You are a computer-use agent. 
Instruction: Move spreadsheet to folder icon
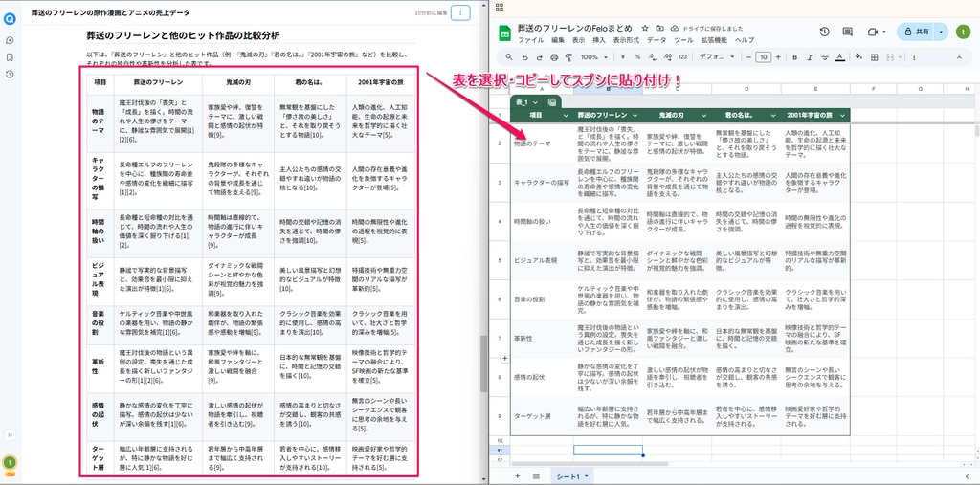click(x=660, y=28)
